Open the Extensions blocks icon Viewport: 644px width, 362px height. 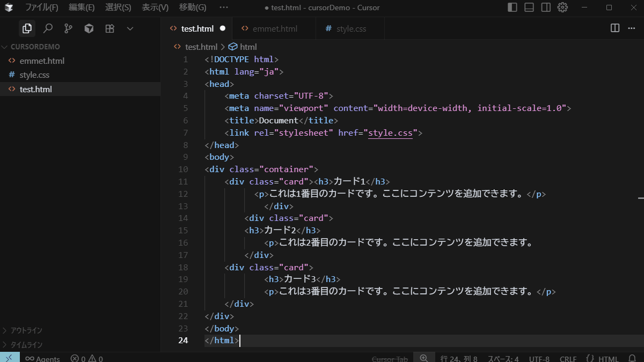109,28
